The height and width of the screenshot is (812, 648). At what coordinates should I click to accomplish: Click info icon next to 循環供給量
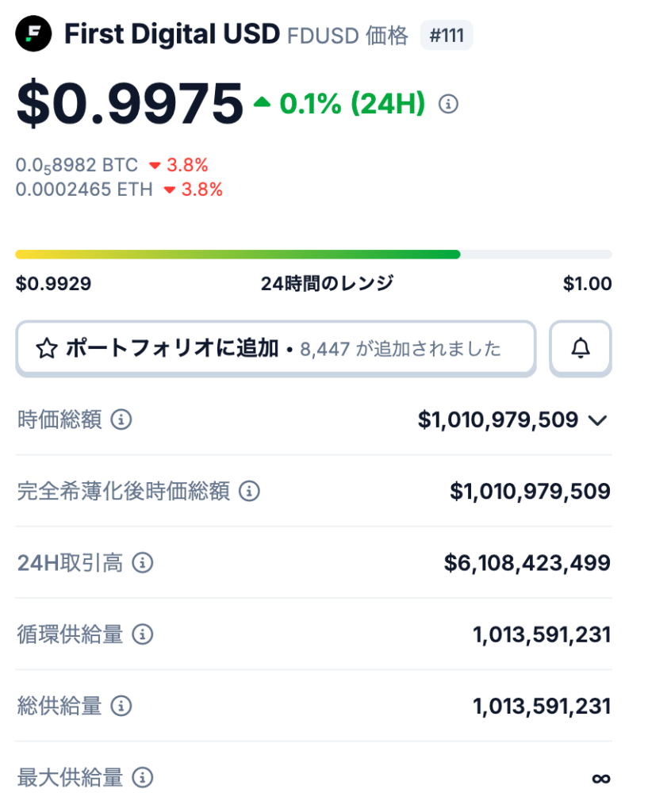pyautogui.click(x=142, y=634)
